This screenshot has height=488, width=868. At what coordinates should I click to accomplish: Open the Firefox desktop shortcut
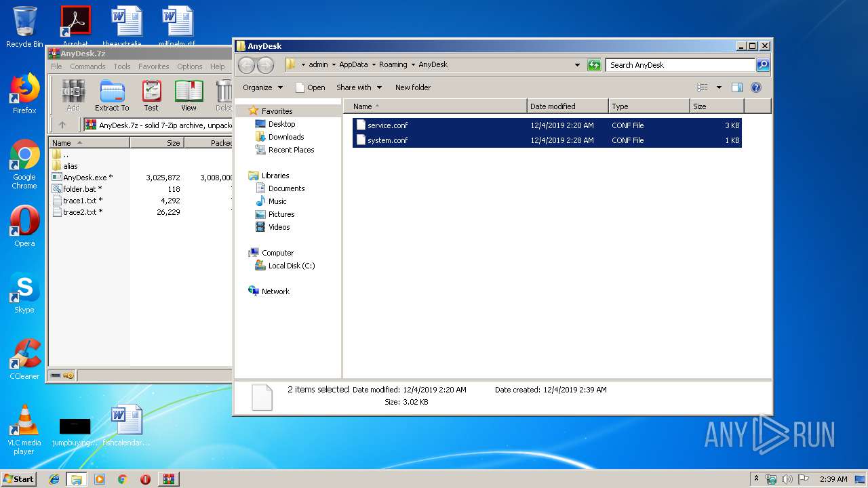tap(24, 94)
